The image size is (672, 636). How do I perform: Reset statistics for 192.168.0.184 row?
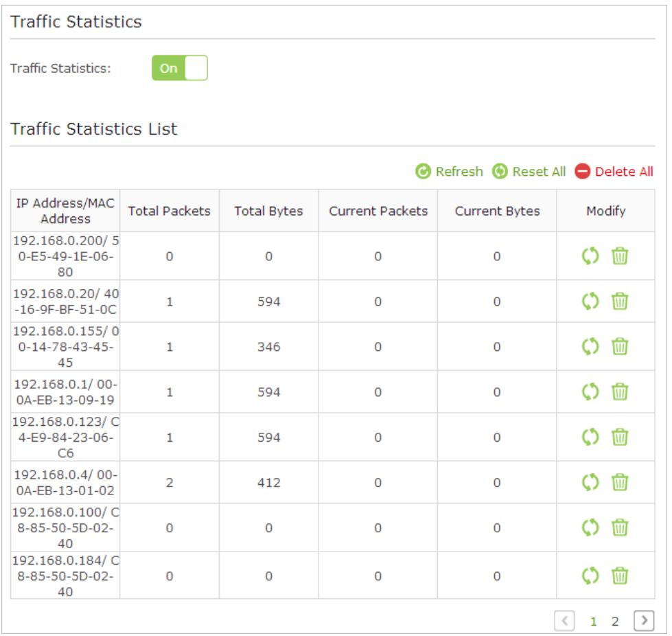(x=590, y=576)
